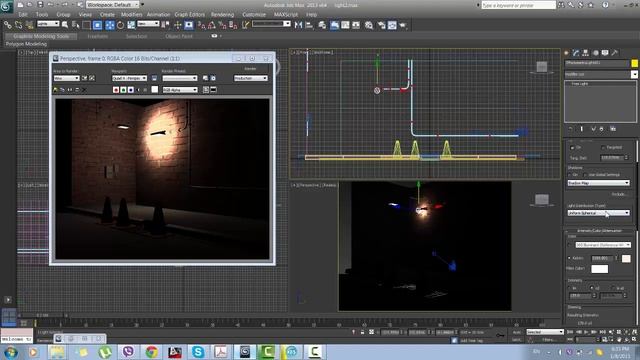
Task: Click the Render Production teapot icon
Action: (x=403, y=25)
